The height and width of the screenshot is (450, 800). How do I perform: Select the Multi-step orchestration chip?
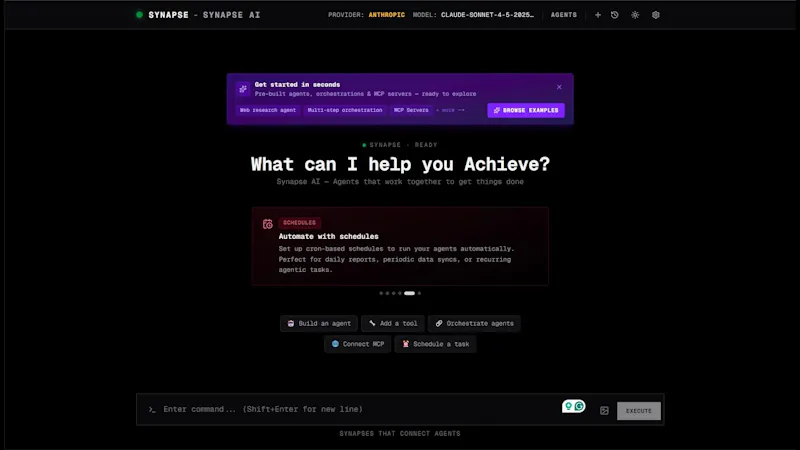coord(345,110)
